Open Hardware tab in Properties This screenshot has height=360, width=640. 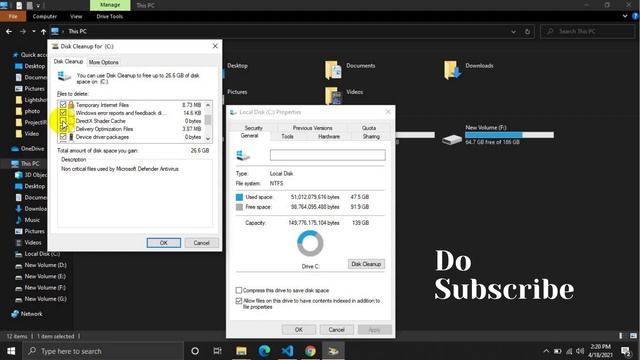click(x=329, y=136)
